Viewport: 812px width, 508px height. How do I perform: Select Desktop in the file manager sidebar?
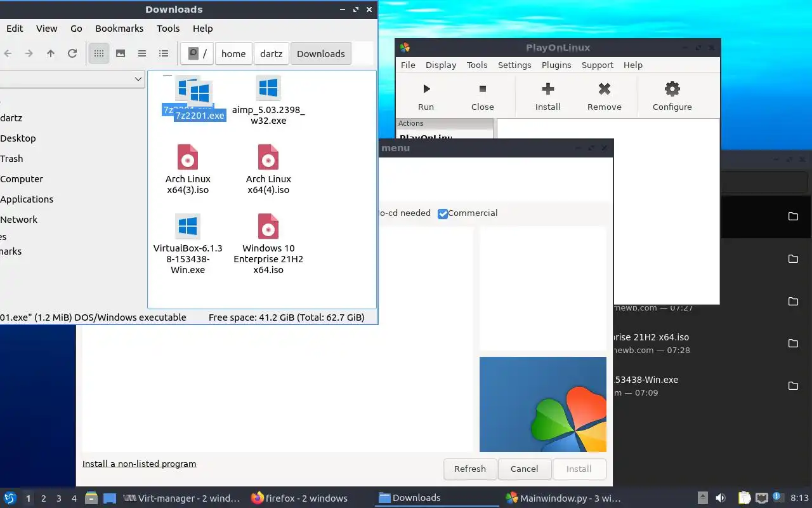(18, 138)
